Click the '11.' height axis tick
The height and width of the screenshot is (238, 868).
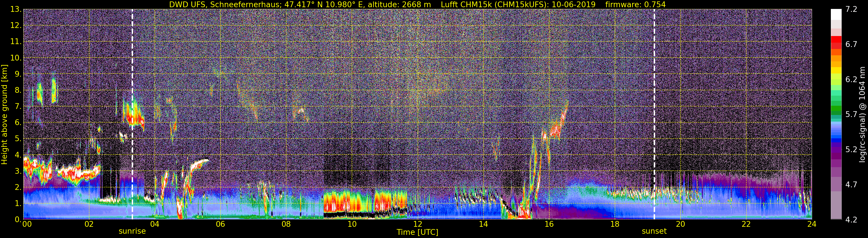point(16,41)
